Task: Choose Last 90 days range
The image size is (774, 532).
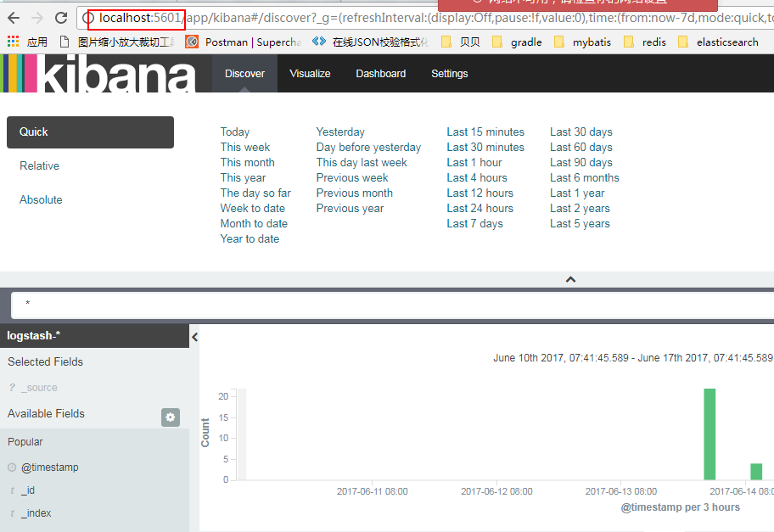Action: [581, 162]
